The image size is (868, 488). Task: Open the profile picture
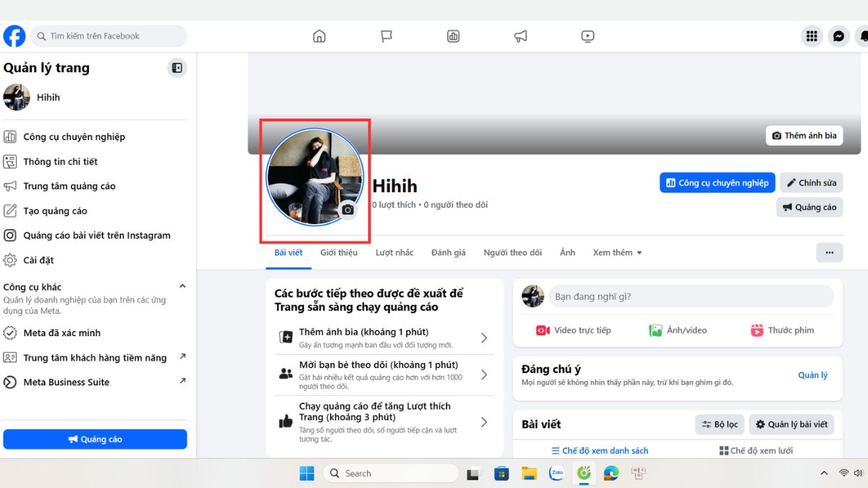pyautogui.click(x=315, y=177)
